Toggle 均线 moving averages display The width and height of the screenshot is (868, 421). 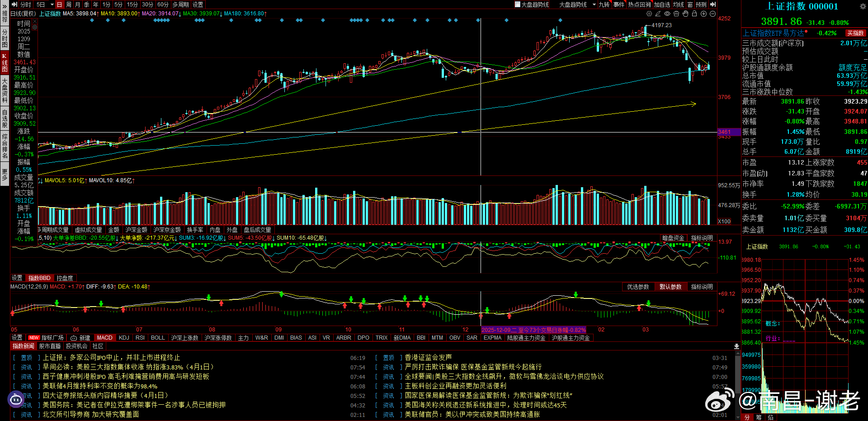click(x=678, y=5)
